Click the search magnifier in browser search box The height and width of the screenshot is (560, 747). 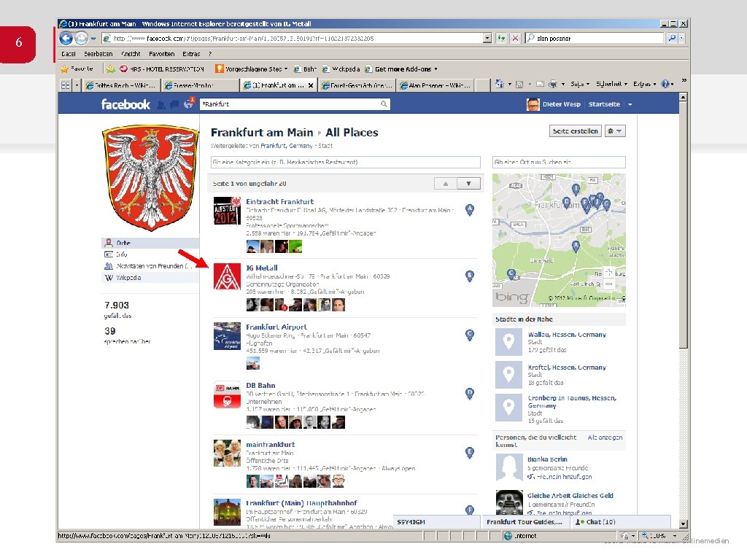[672, 38]
